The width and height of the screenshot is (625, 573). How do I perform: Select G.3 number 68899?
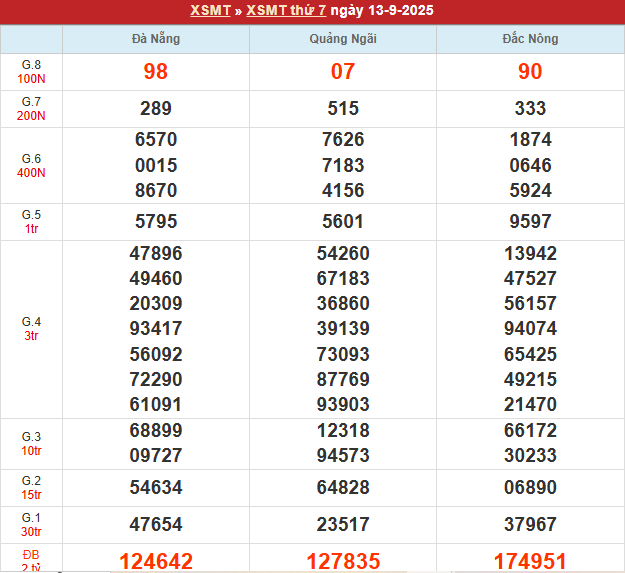pyautogui.click(x=156, y=431)
